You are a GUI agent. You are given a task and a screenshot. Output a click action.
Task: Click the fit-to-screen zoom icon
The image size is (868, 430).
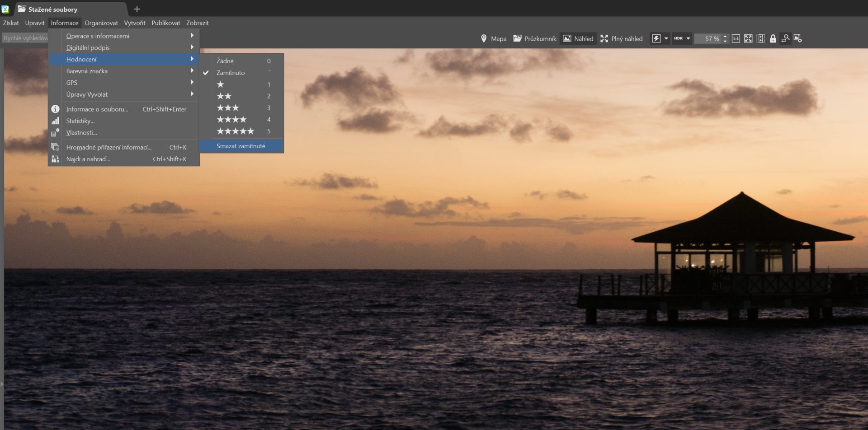[748, 39]
